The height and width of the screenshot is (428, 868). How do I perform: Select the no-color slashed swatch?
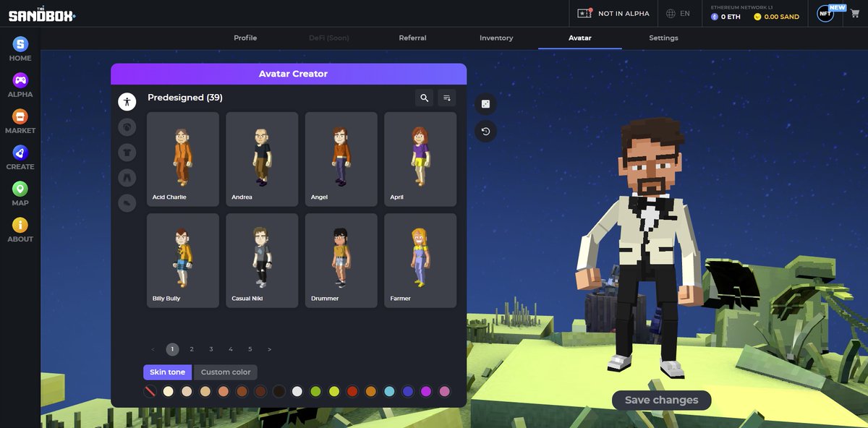tap(150, 391)
